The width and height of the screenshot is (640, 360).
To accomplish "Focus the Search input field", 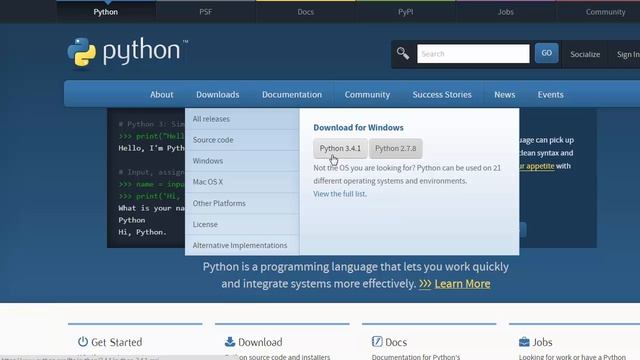I will pyautogui.click(x=473, y=53).
